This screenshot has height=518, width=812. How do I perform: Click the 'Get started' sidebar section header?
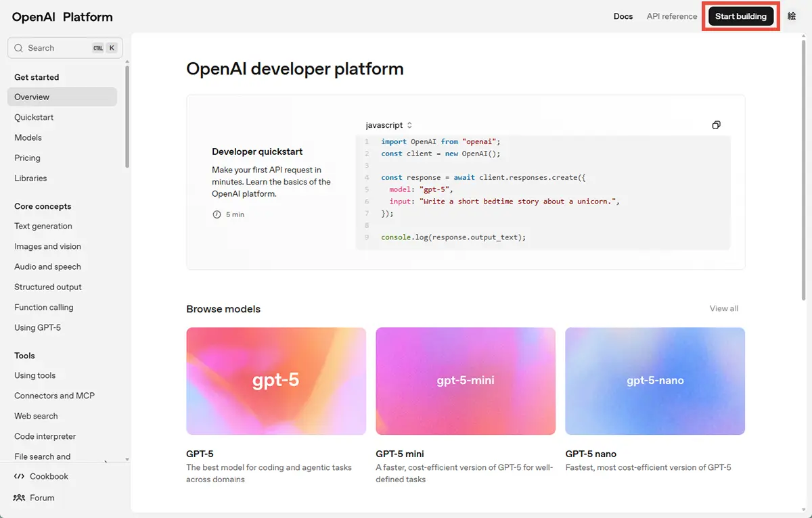click(37, 77)
